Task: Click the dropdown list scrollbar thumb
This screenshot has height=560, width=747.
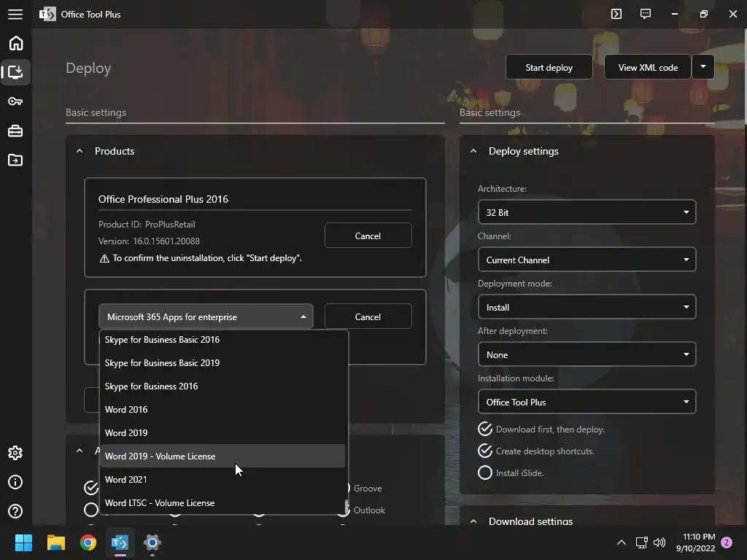Action: click(347, 506)
